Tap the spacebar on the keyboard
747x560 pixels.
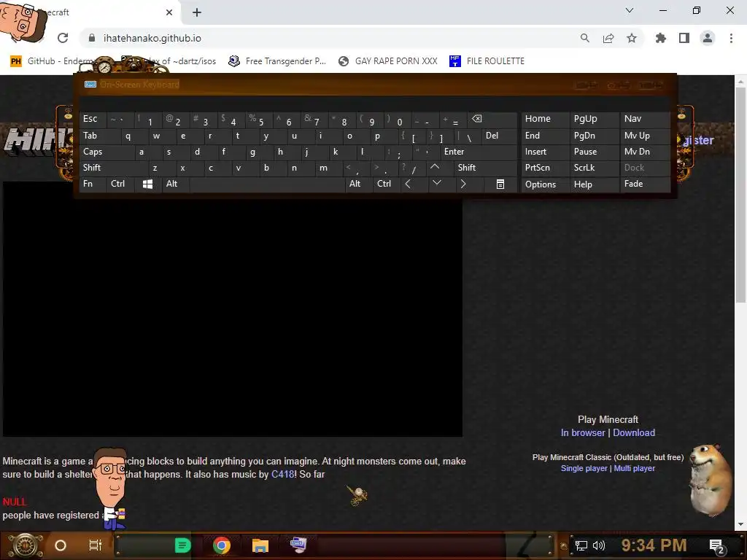(267, 184)
